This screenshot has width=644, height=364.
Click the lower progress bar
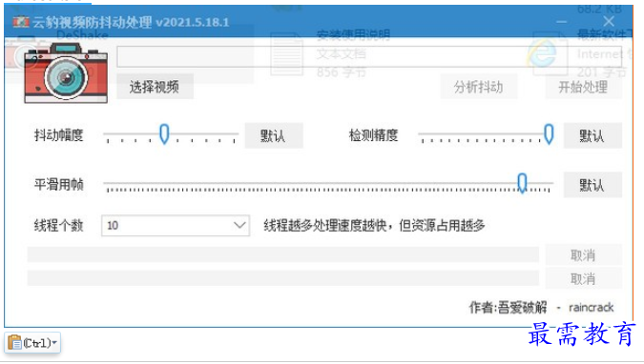283,278
